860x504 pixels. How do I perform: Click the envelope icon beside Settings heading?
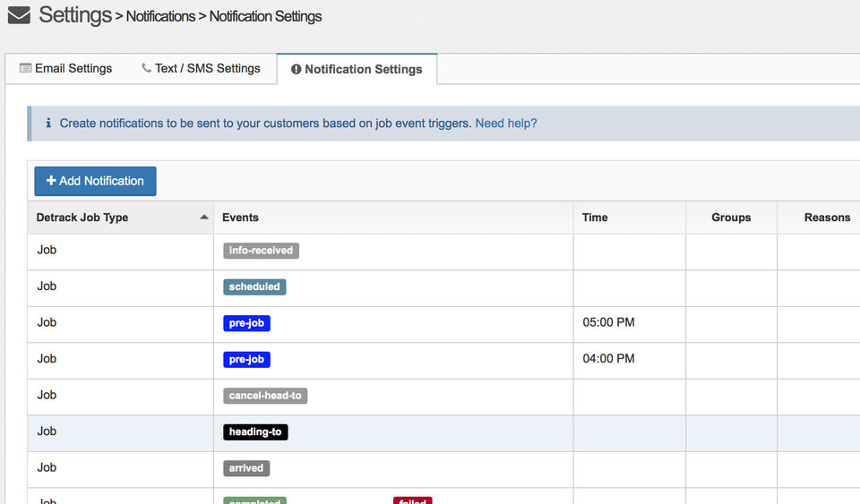(x=19, y=15)
